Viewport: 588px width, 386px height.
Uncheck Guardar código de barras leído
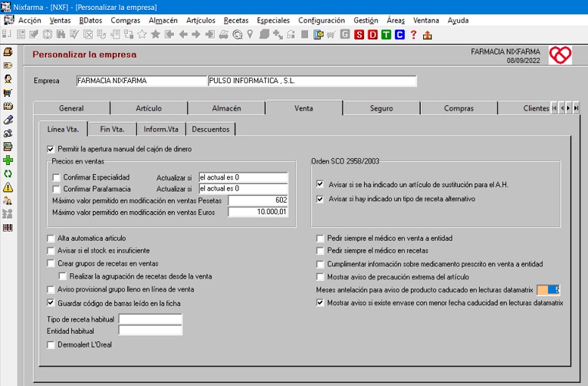click(51, 303)
